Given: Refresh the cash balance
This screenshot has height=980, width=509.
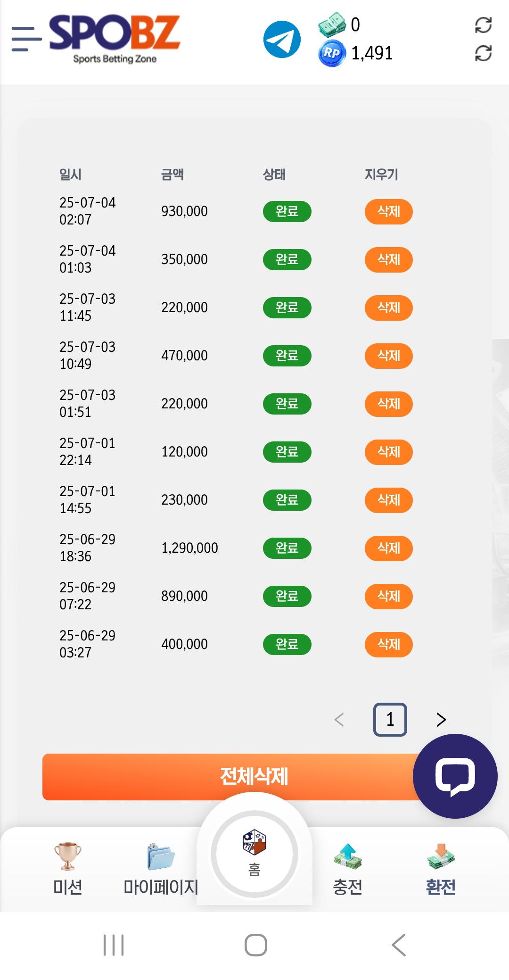Looking at the screenshot, I should 483,25.
